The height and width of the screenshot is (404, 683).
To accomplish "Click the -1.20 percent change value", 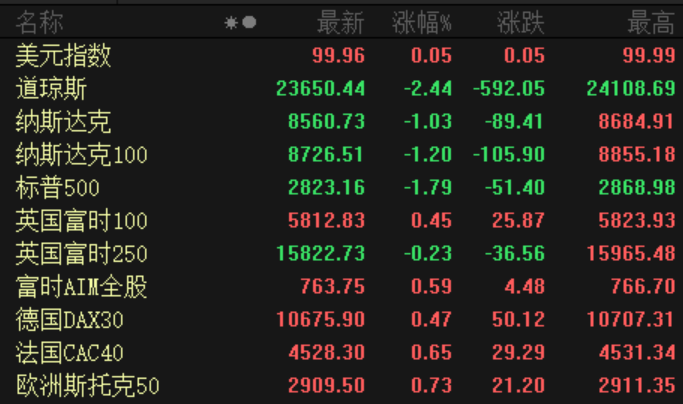I will click(428, 155).
